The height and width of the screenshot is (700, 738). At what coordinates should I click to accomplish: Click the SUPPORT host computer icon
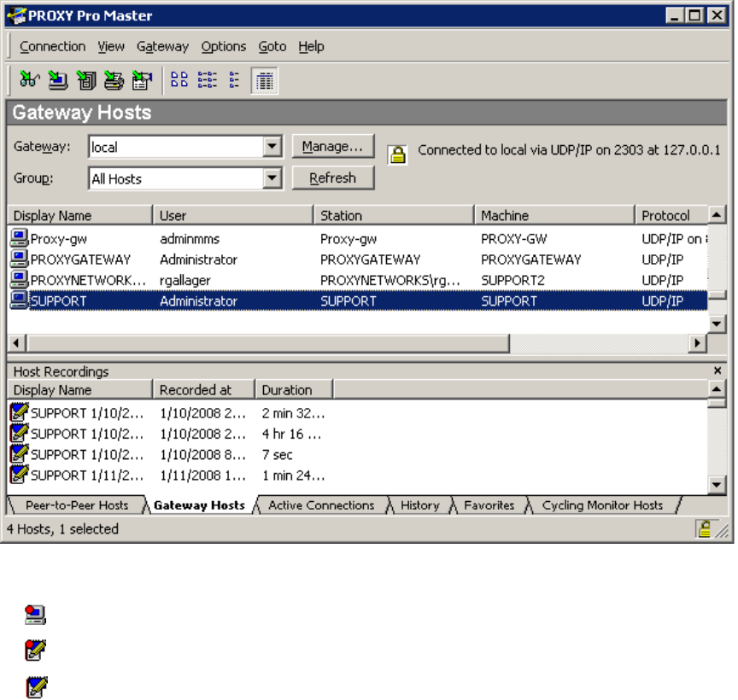pyautogui.click(x=19, y=300)
